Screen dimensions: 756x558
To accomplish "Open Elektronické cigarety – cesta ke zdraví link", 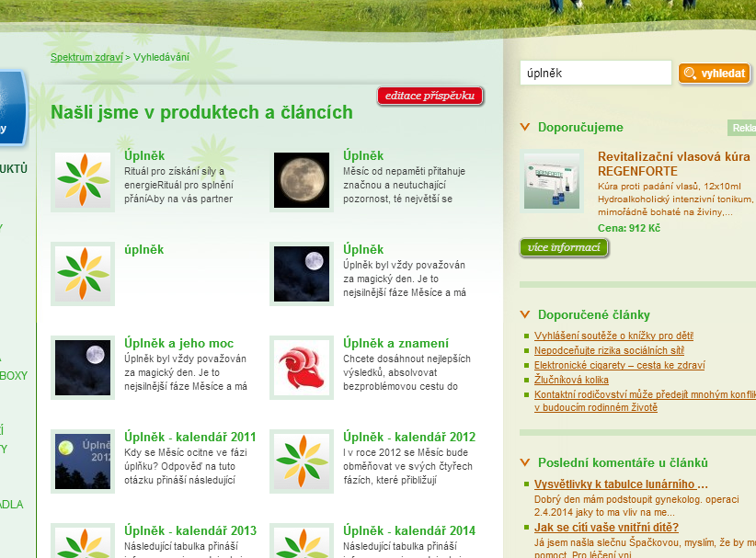I will pos(619,365).
